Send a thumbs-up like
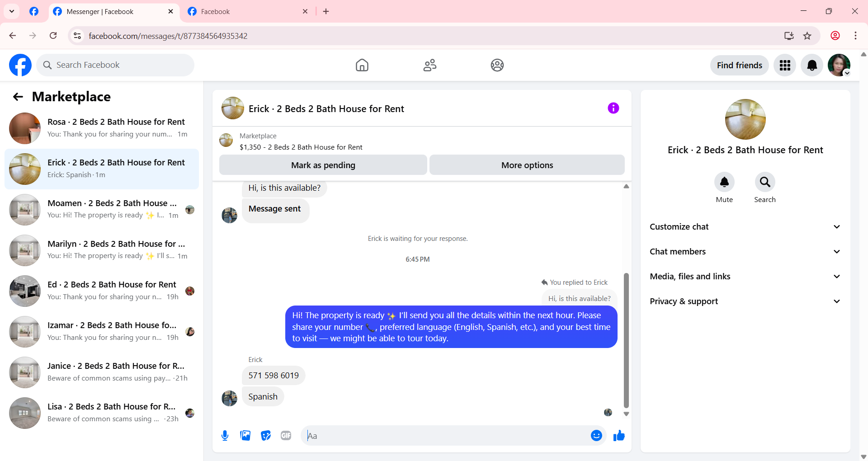 point(619,436)
